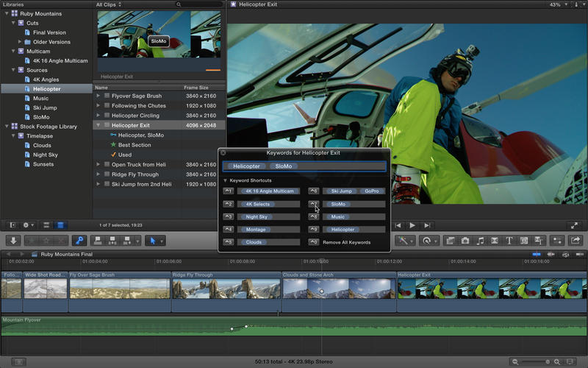Open the titles browser T icon

coord(509,241)
